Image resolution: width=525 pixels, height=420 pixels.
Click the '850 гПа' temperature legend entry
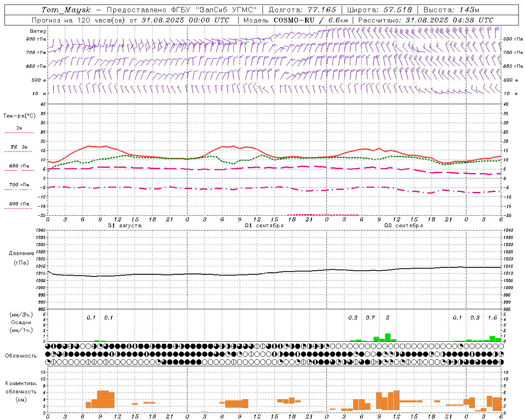[x=19, y=166]
